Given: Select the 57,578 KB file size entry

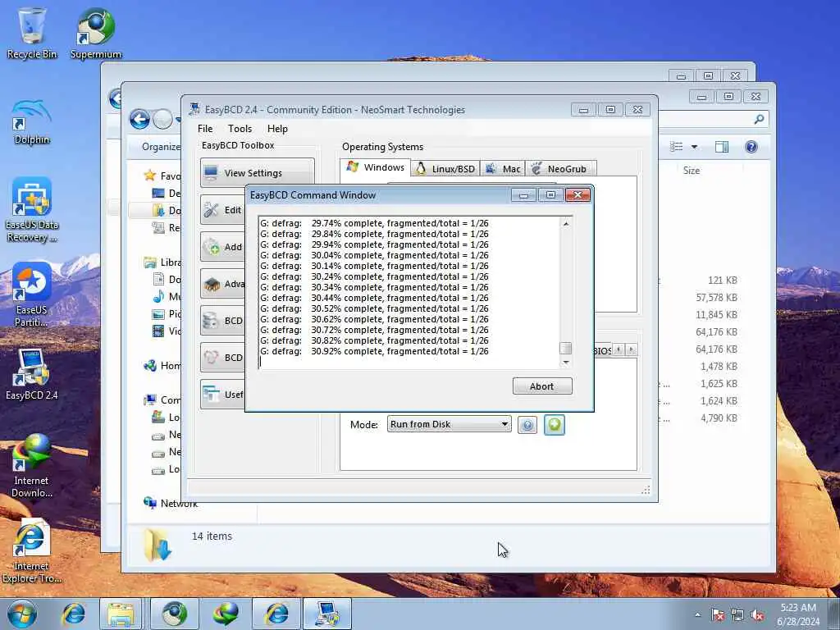Looking at the screenshot, I should 716,297.
